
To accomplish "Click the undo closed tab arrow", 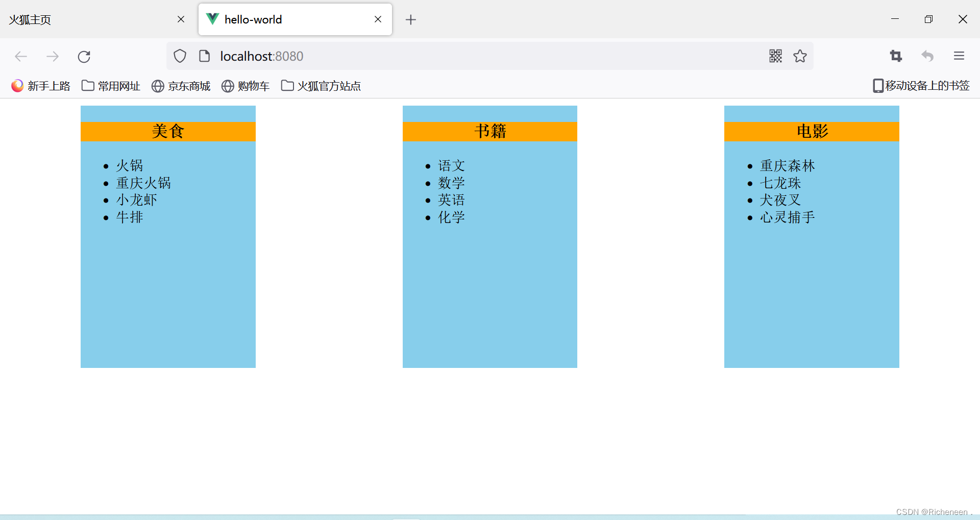I will 927,56.
